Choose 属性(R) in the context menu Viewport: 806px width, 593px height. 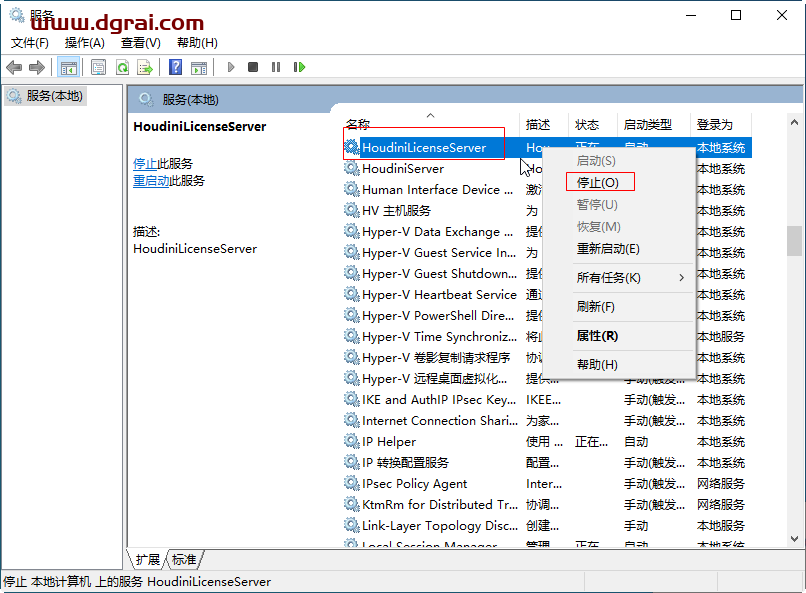pyautogui.click(x=597, y=336)
